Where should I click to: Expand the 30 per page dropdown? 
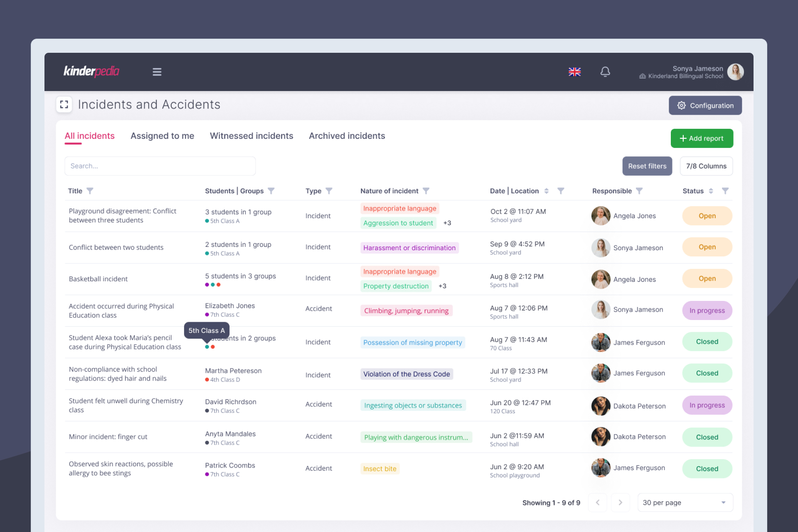(685, 502)
